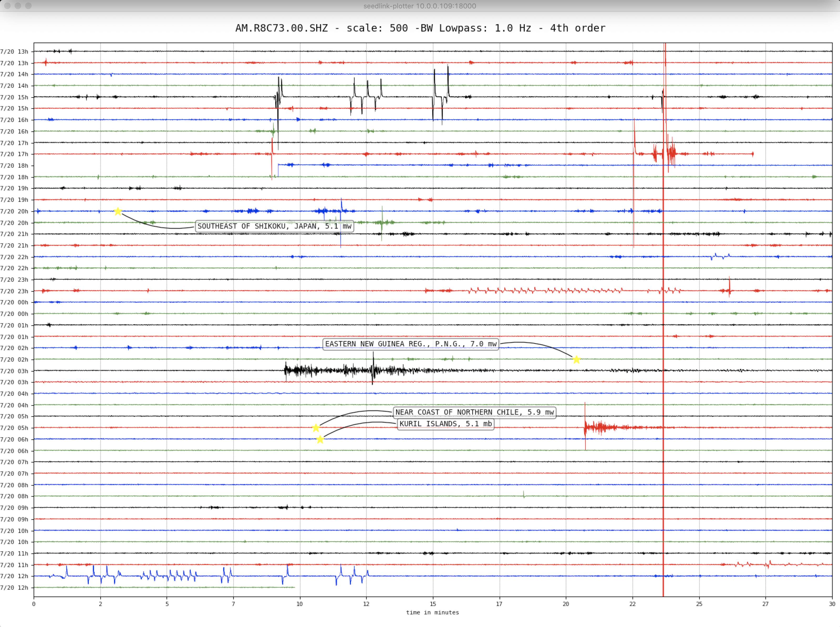Click the x-axis tick label '25'
Image resolution: width=840 pixels, height=627 pixels.
pyautogui.click(x=699, y=603)
